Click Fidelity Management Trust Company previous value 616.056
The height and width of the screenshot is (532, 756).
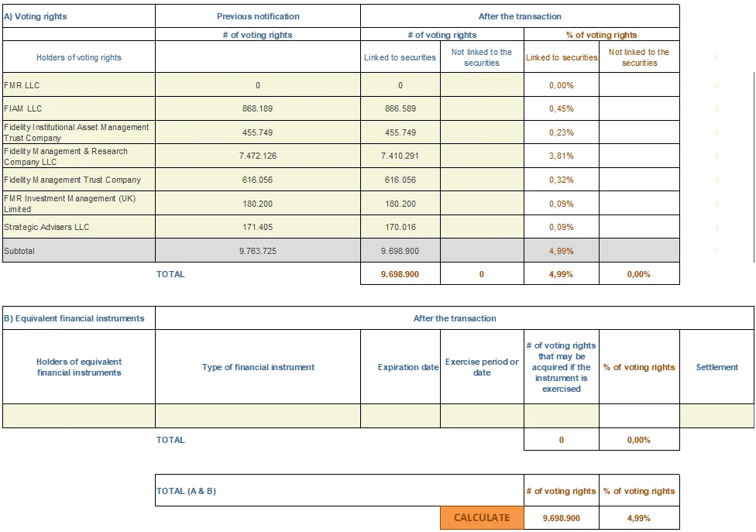click(x=257, y=179)
